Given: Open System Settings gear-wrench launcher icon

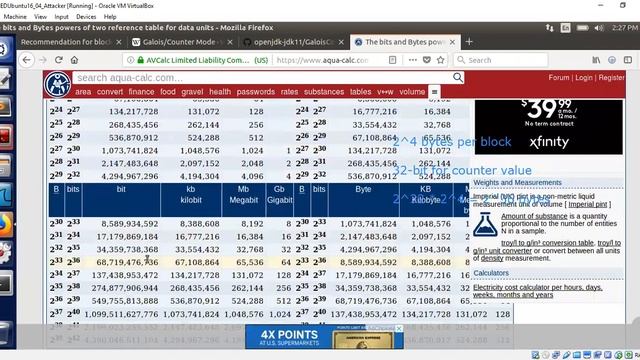Looking at the screenshot, I should [x=6, y=253].
